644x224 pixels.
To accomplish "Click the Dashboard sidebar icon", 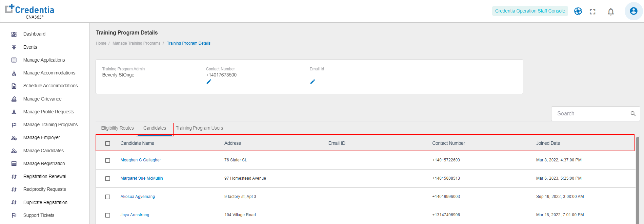I will click(x=14, y=34).
